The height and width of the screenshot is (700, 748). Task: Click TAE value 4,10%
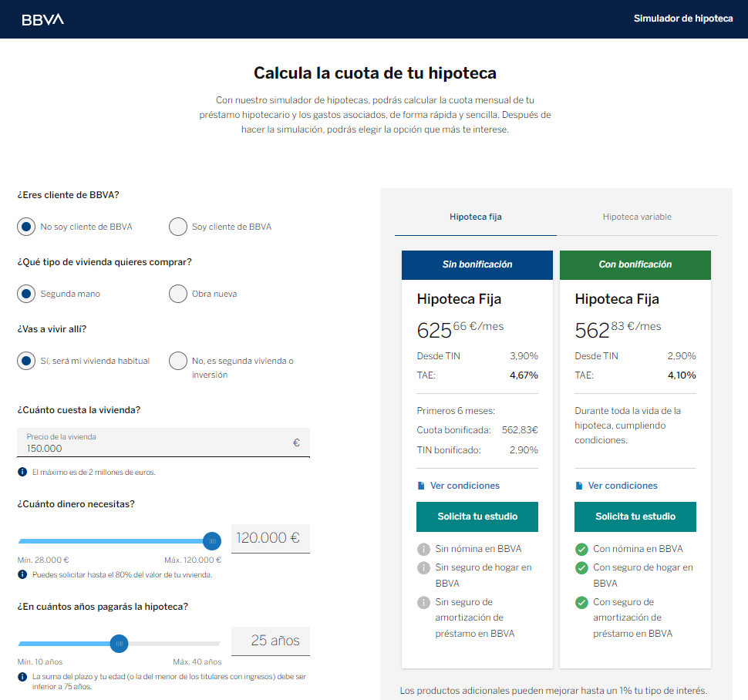click(x=682, y=375)
